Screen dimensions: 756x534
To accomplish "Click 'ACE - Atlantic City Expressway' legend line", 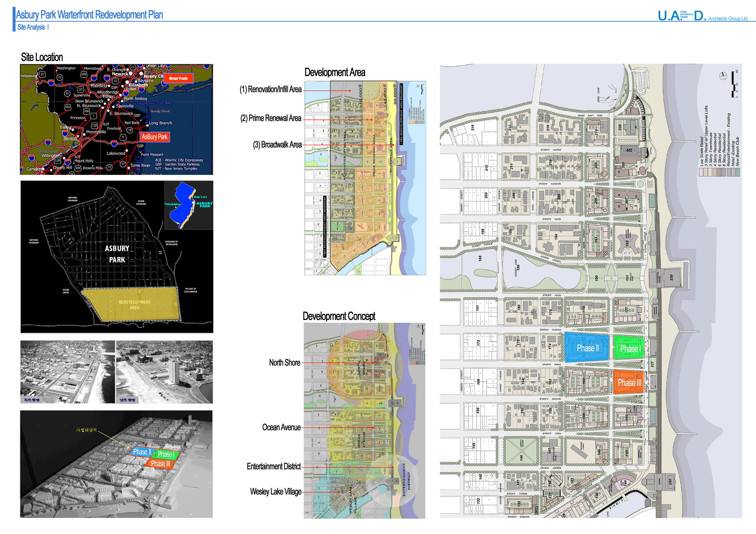I will click(x=179, y=160).
